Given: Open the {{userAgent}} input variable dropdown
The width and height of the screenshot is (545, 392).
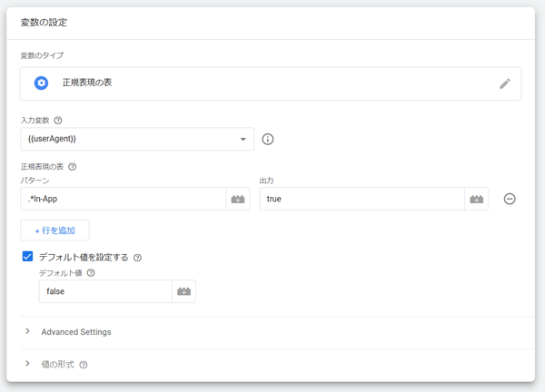Looking at the screenshot, I should [136, 140].
